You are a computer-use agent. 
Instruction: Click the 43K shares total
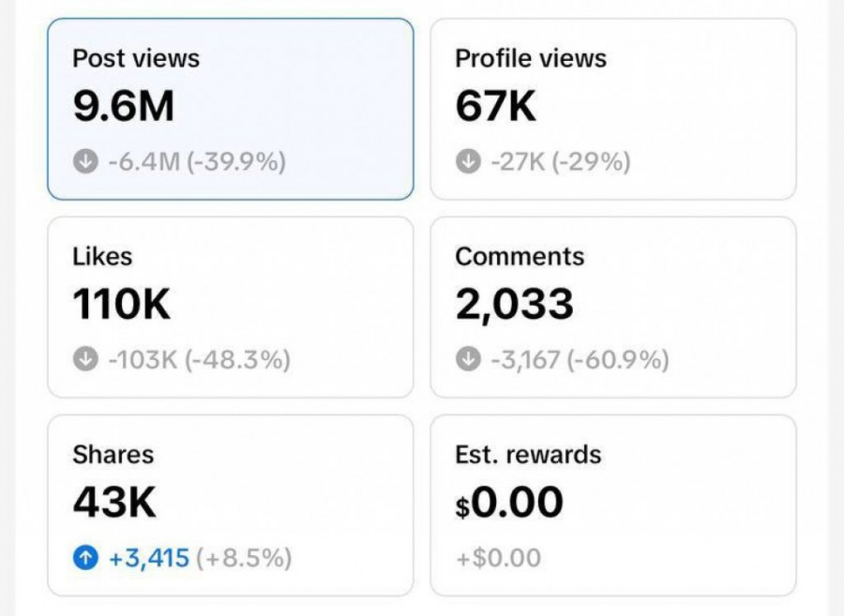(x=114, y=504)
